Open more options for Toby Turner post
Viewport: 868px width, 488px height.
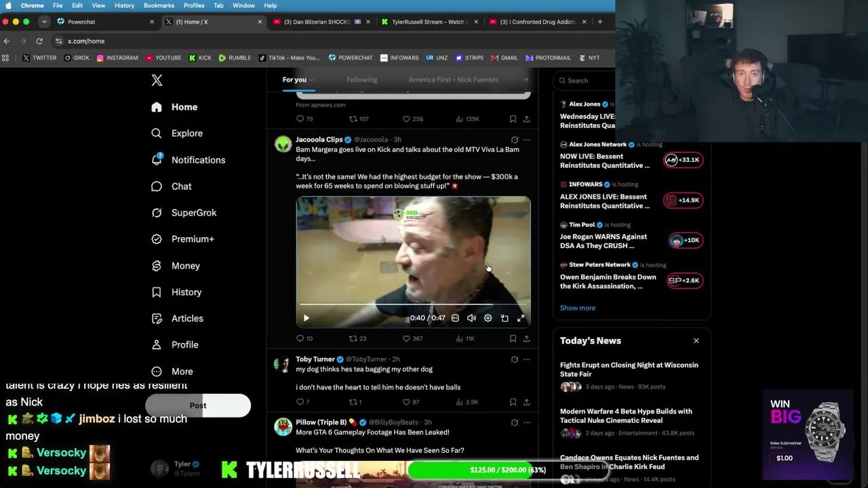(x=526, y=359)
